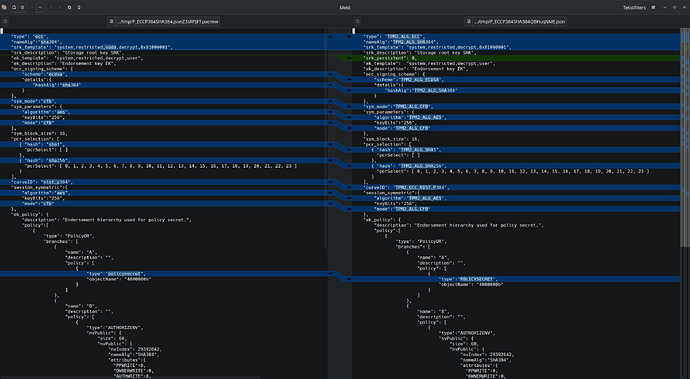Viewport: 690px width, 379px height.
Task: Click the right "objectName": "4000000b" line
Action: (471, 284)
